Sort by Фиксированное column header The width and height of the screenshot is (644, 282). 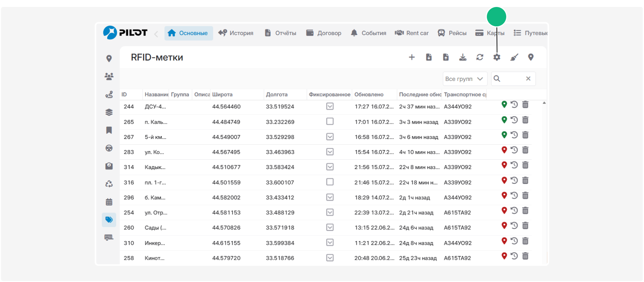click(x=330, y=94)
